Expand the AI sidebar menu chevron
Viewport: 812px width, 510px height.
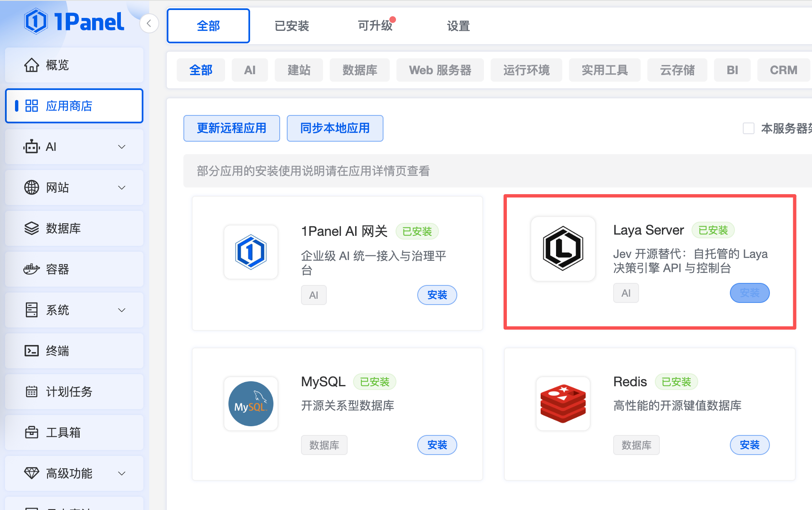[122, 147]
